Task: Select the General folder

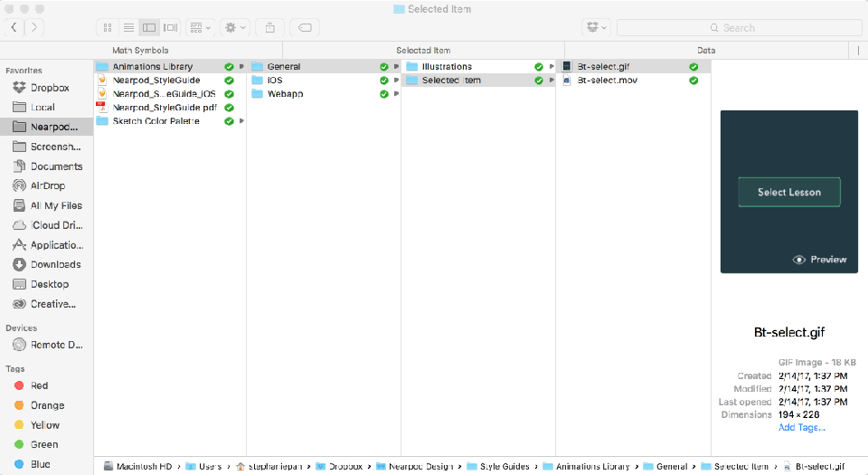Action: [x=325, y=66]
